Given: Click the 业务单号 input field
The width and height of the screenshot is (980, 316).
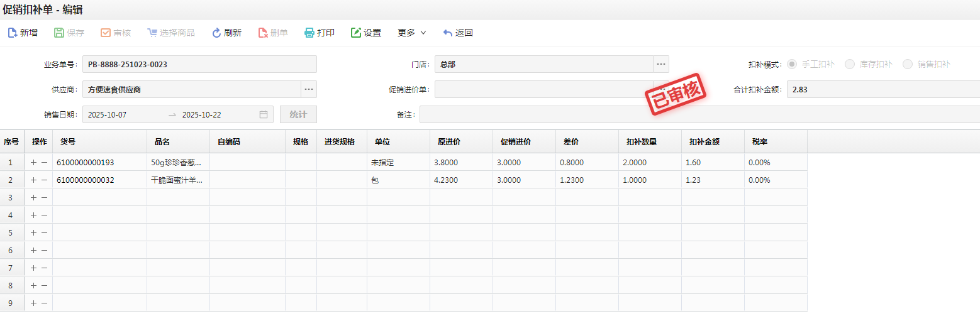Looking at the screenshot, I should (x=199, y=64).
